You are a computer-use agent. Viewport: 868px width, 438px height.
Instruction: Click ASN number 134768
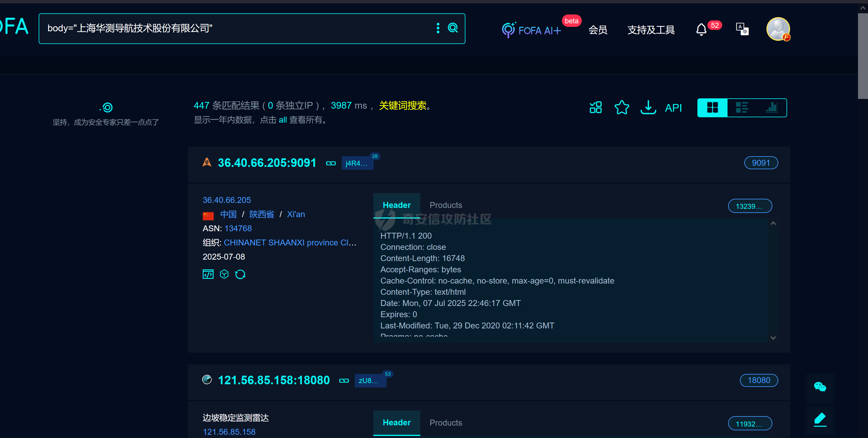pyautogui.click(x=238, y=229)
